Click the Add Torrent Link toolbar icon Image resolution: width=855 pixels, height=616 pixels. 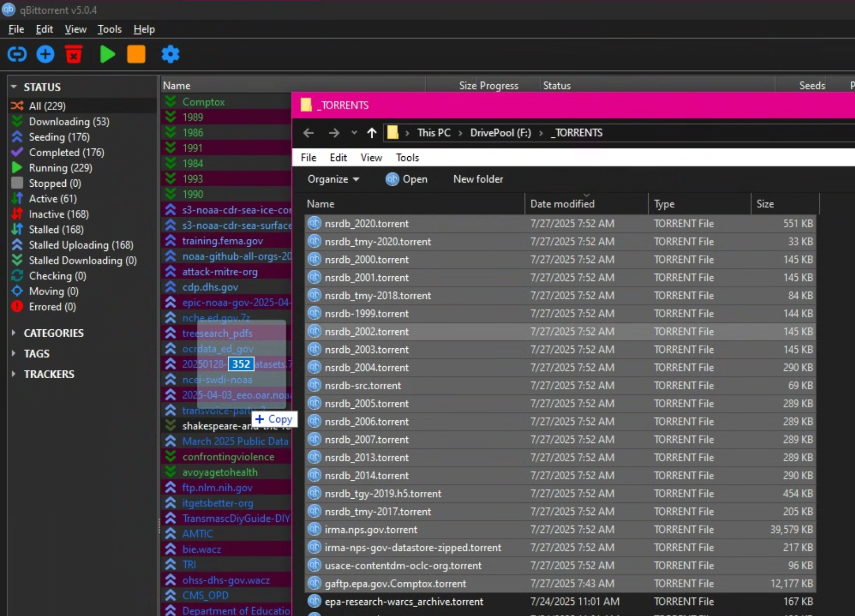click(17, 54)
